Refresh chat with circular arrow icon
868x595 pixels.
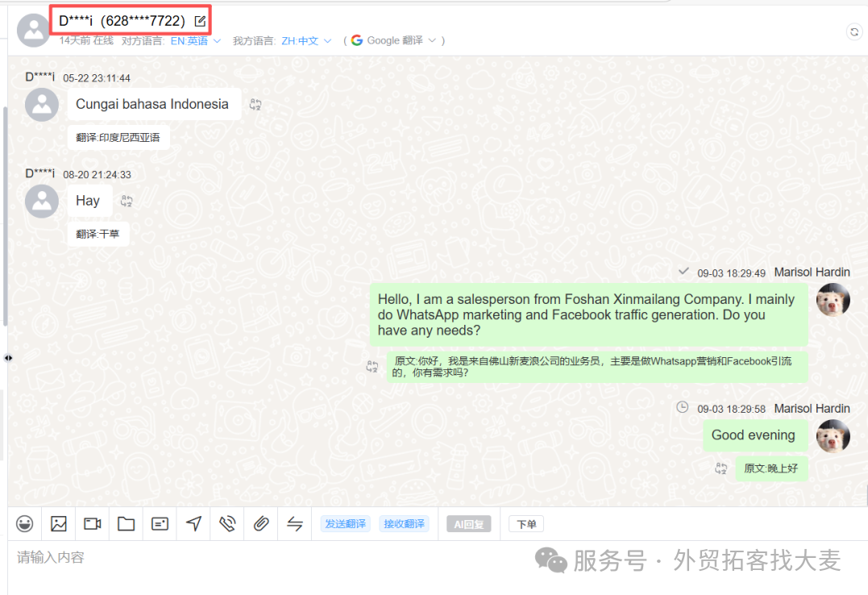[854, 32]
